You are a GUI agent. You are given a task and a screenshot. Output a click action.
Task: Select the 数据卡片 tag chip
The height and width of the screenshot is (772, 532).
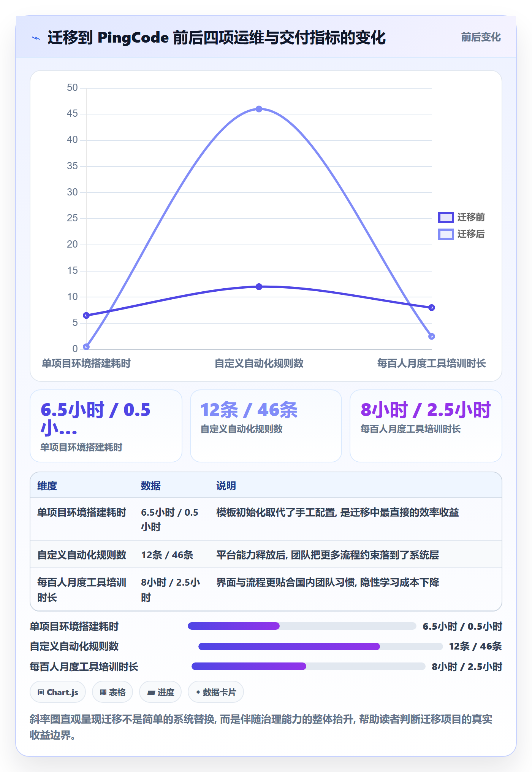[216, 692]
